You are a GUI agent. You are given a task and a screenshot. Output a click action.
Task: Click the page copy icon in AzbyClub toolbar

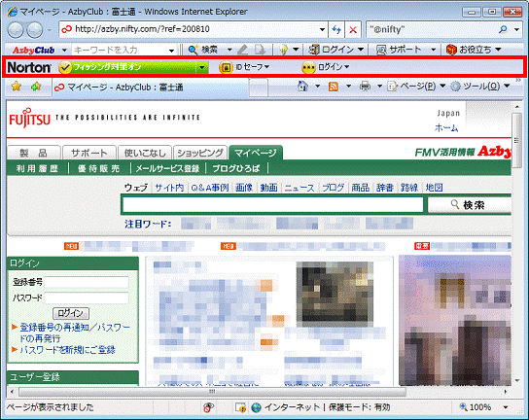coord(260,50)
